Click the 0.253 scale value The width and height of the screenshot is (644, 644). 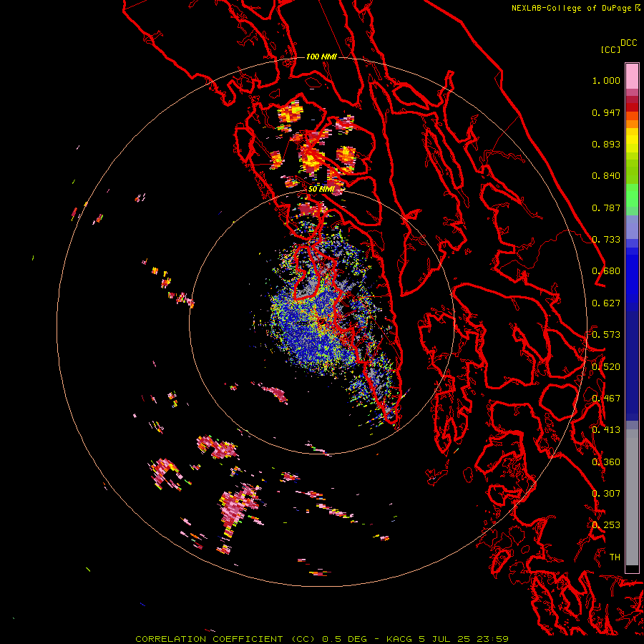(x=606, y=525)
